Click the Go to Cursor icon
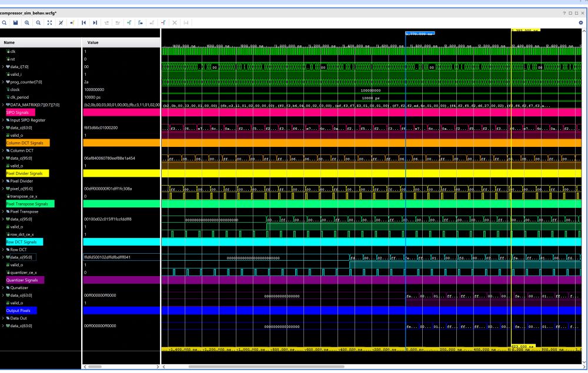The width and height of the screenshot is (588, 373). tap(72, 23)
